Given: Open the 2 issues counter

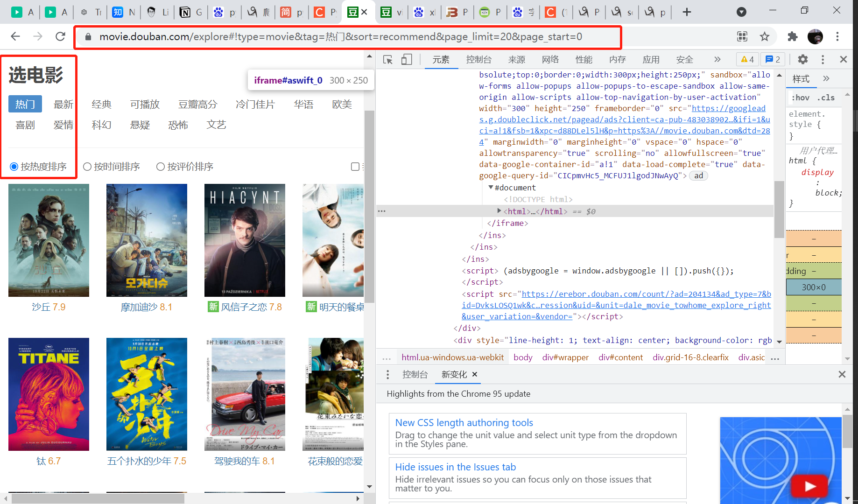Looking at the screenshot, I should pyautogui.click(x=773, y=59).
